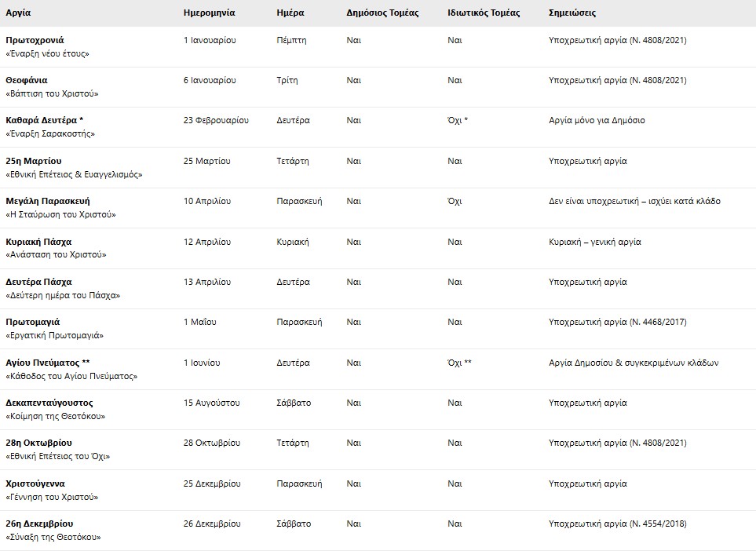Select the "Πρωτοχρονιά" holiday name

[x=35, y=40]
